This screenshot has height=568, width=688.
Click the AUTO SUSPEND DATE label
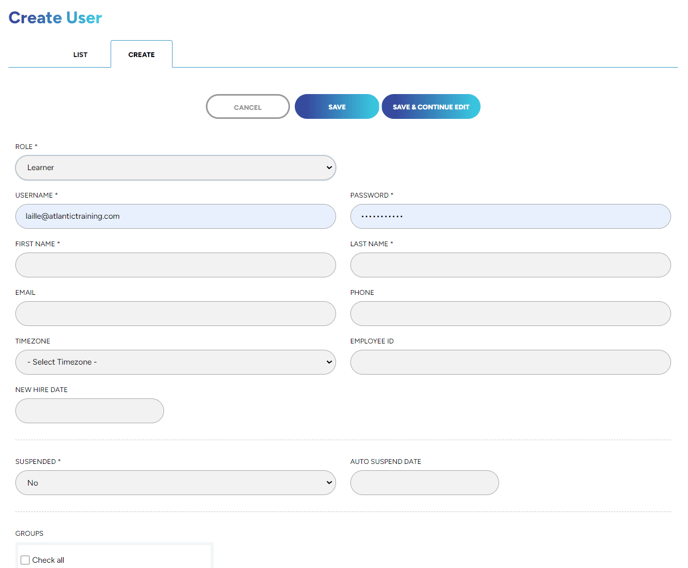pyautogui.click(x=386, y=461)
